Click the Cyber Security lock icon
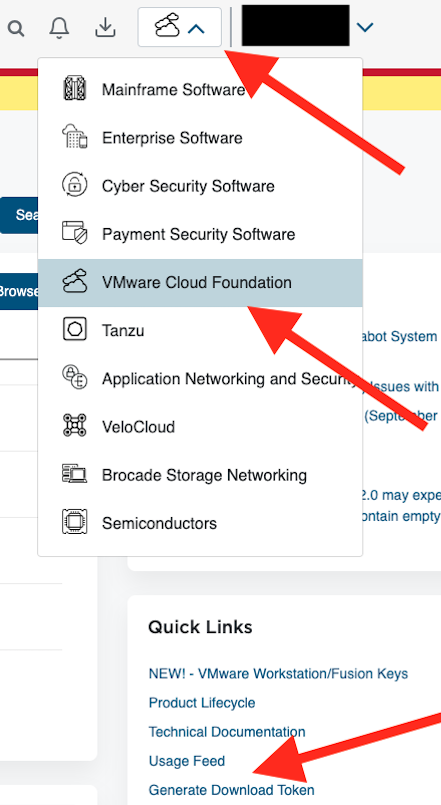 coord(74,186)
